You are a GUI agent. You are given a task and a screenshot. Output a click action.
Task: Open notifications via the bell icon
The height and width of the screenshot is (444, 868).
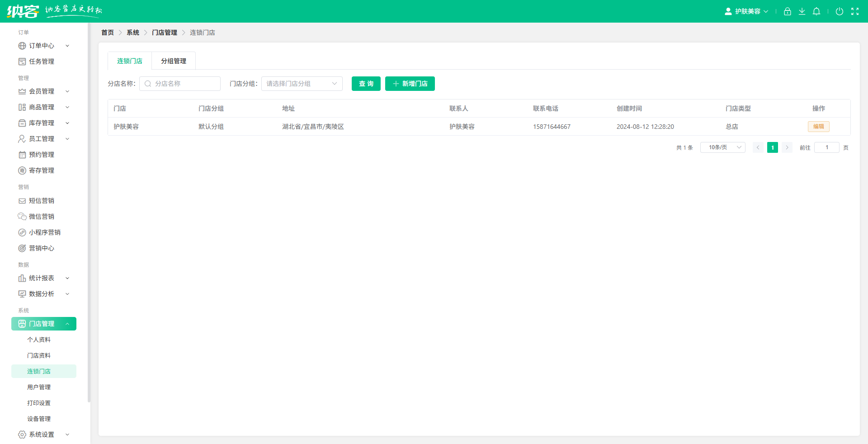coord(816,11)
